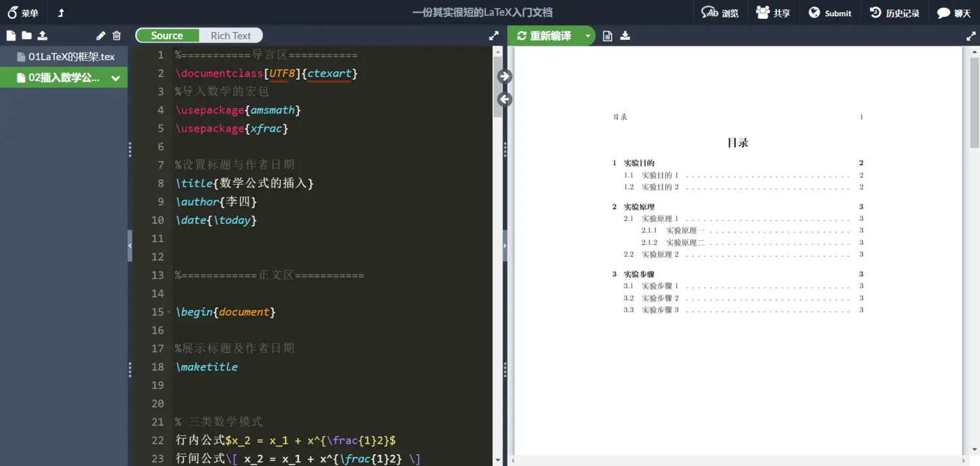Click the comment %设置标题与作者日期
Screen dimensions: 980x466
[235, 165]
